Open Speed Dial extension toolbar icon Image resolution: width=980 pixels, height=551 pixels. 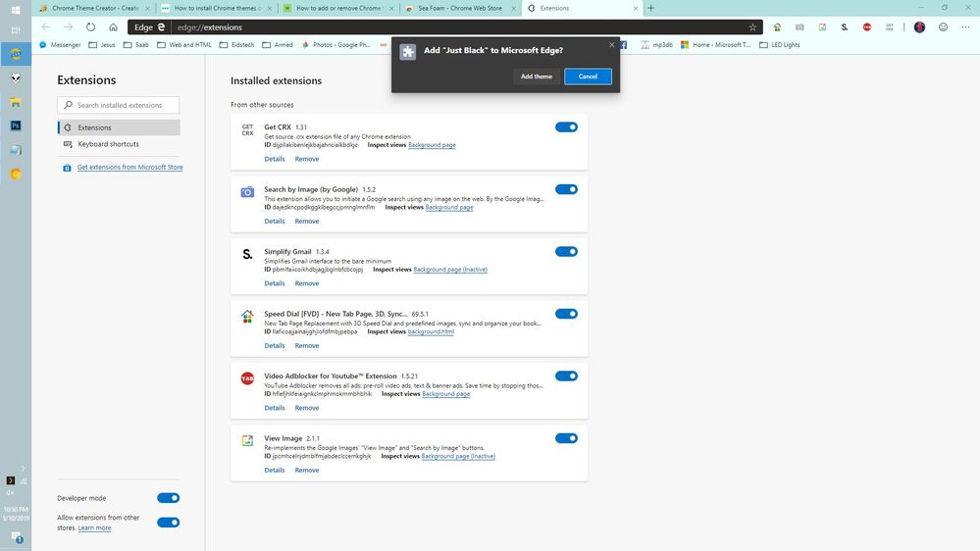pyautogui.click(x=777, y=27)
